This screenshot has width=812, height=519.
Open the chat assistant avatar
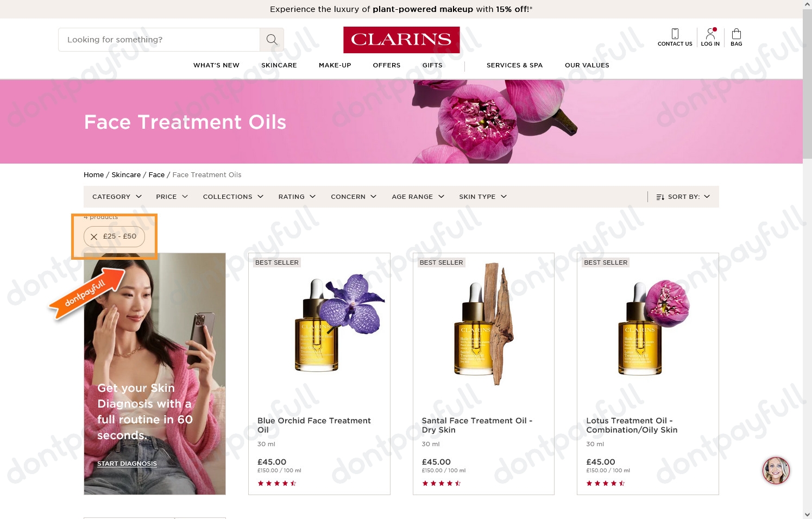tap(776, 470)
